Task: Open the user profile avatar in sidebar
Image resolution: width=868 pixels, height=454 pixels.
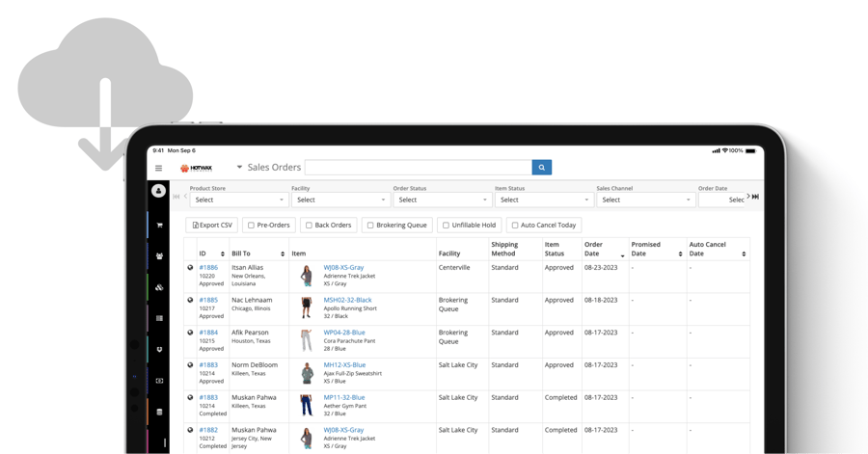Action: (158, 191)
